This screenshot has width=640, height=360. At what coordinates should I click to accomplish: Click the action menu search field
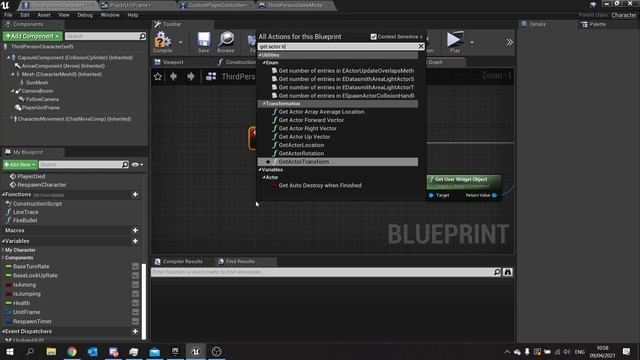pos(338,47)
